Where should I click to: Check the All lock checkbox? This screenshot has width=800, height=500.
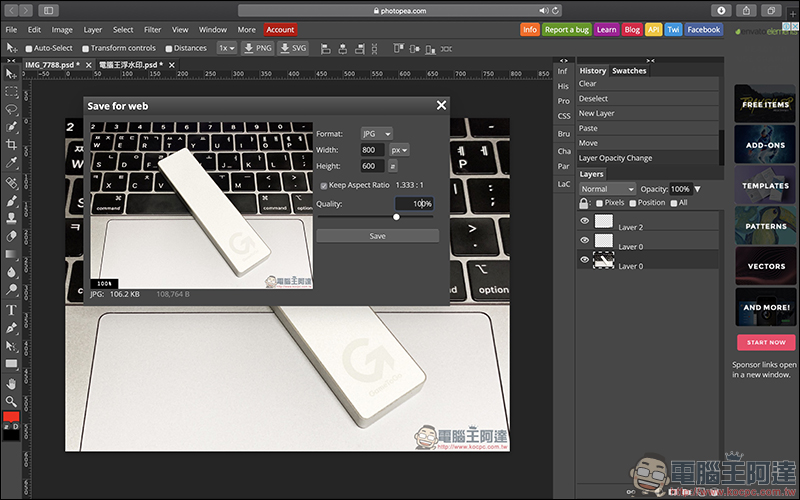(674, 203)
